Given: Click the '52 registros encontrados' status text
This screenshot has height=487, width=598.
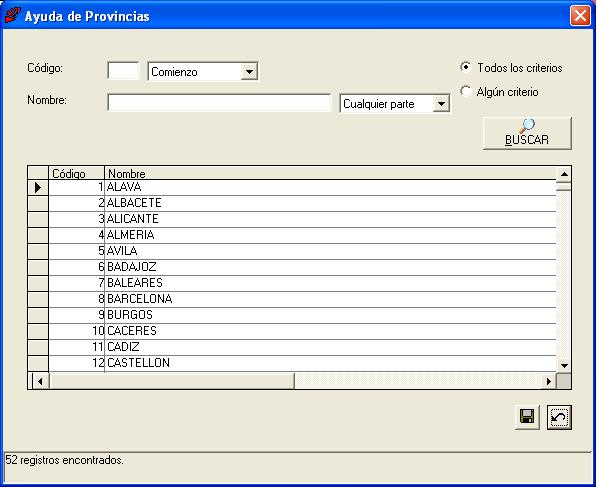Looking at the screenshot, I should (x=64, y=460).
